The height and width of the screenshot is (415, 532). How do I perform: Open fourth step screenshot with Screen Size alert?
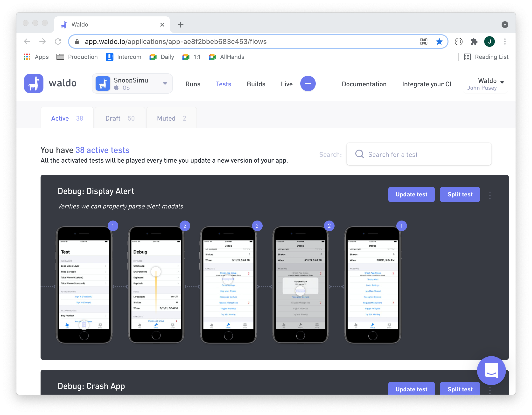[300, 284]
